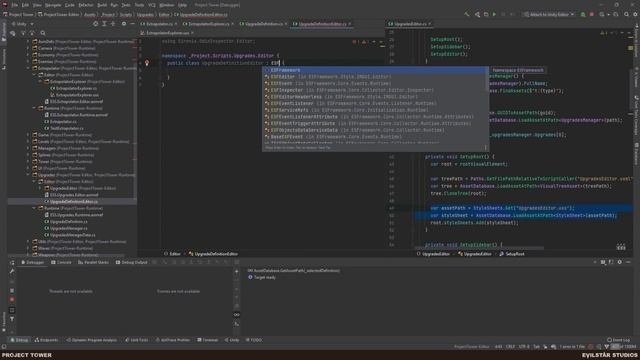640x360 pixels.
Task: Click the version control icon next to hammer
Action: click(477, 14)
